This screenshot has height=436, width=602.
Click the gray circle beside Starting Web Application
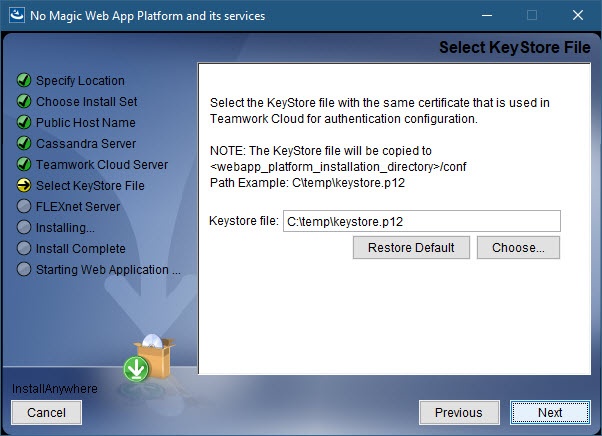24,269
